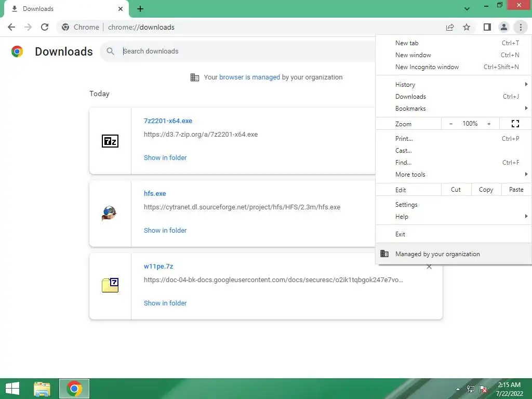This screenshot has height=399, width=532.
Task: Click the hfs.exe globe file icon
Action: point(109,214)
